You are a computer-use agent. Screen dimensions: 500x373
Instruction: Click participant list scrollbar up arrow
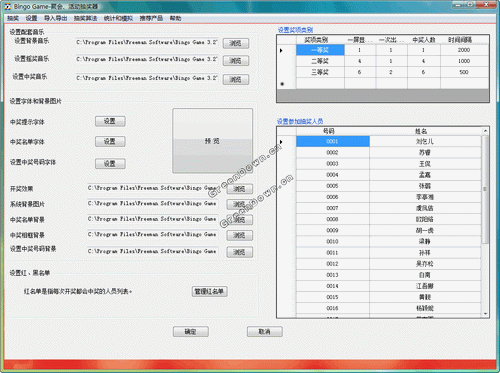[485, 131]
